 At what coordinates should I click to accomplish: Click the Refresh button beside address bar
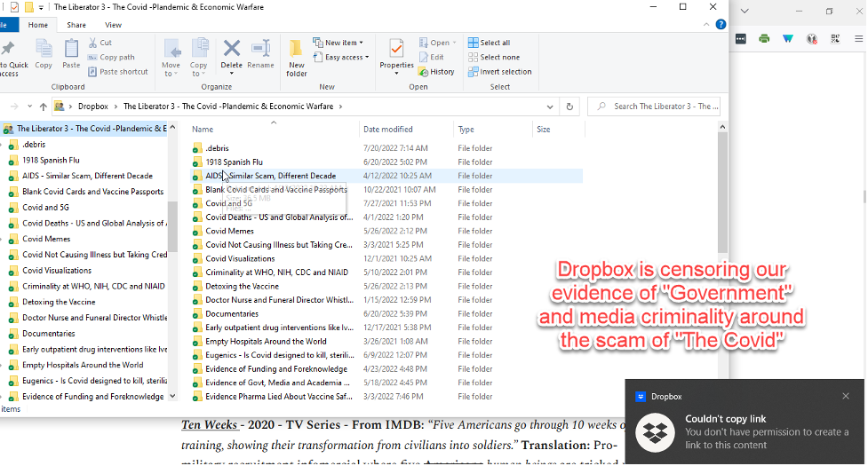[x=569, y=107]
